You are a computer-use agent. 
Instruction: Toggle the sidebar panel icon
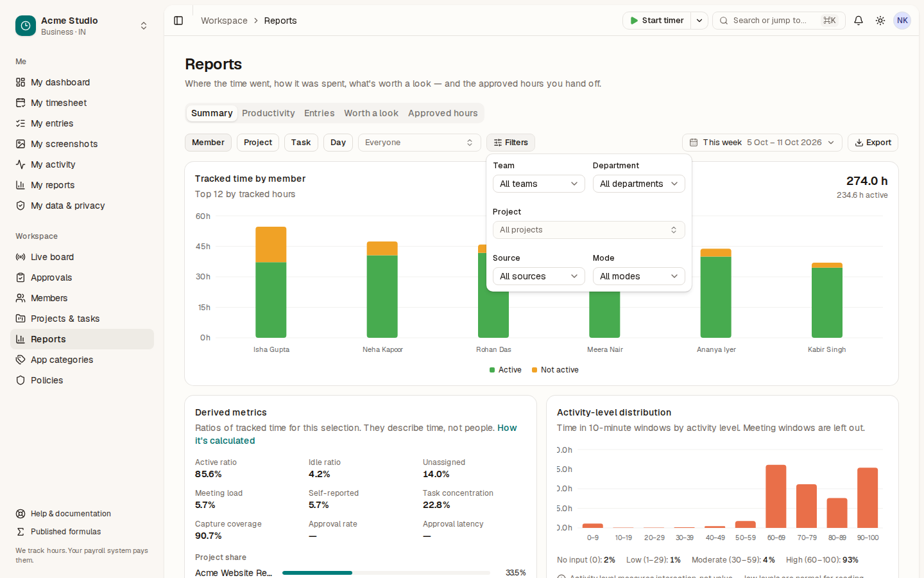point(178,21)
